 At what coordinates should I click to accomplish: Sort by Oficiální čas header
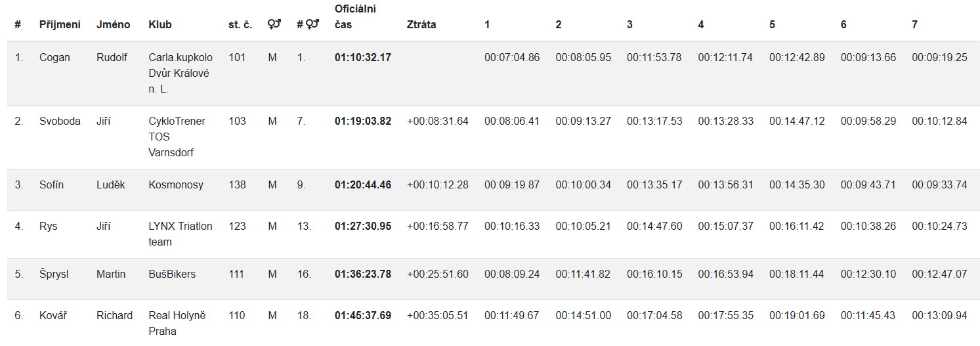355,17
